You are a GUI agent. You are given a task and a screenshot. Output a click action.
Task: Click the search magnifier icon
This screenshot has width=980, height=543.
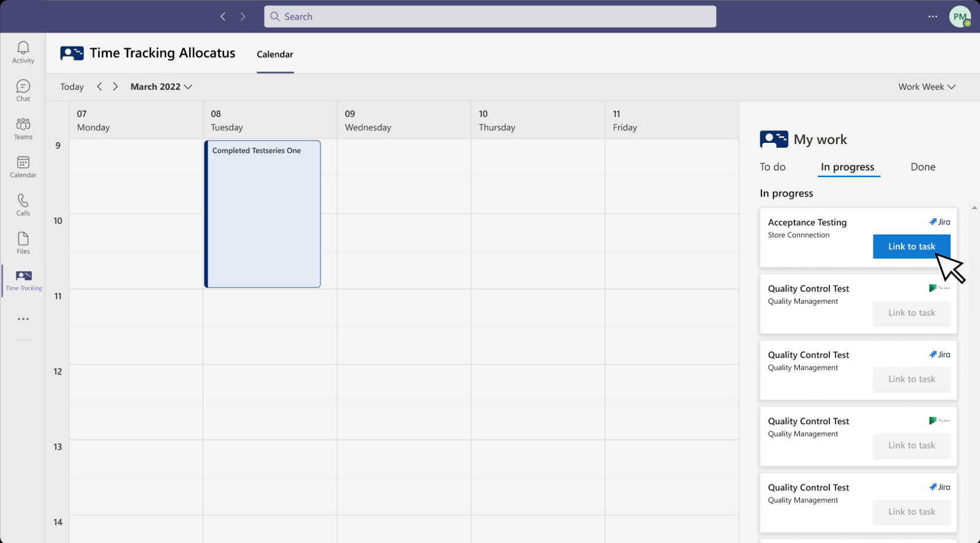[275, 17]
